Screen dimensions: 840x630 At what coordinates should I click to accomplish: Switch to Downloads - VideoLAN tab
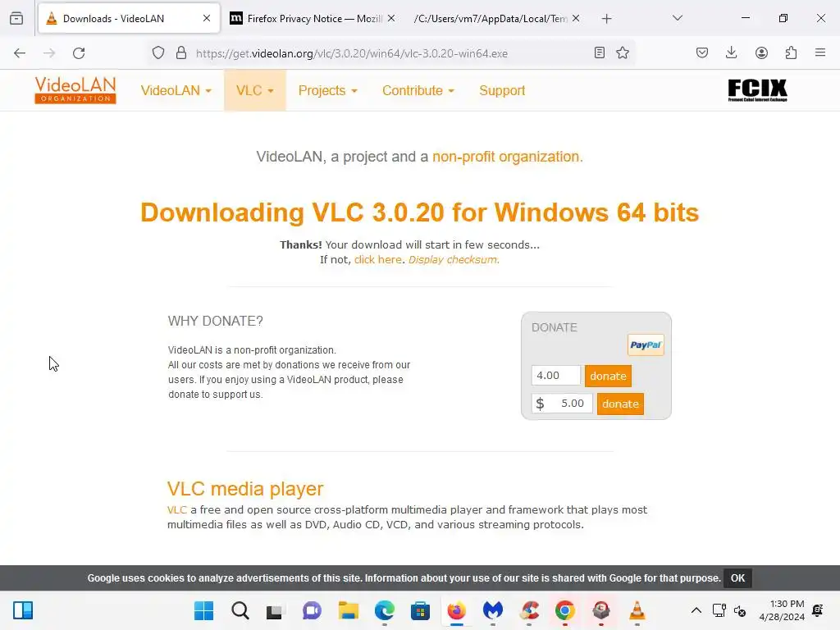(x=129, y=18)
